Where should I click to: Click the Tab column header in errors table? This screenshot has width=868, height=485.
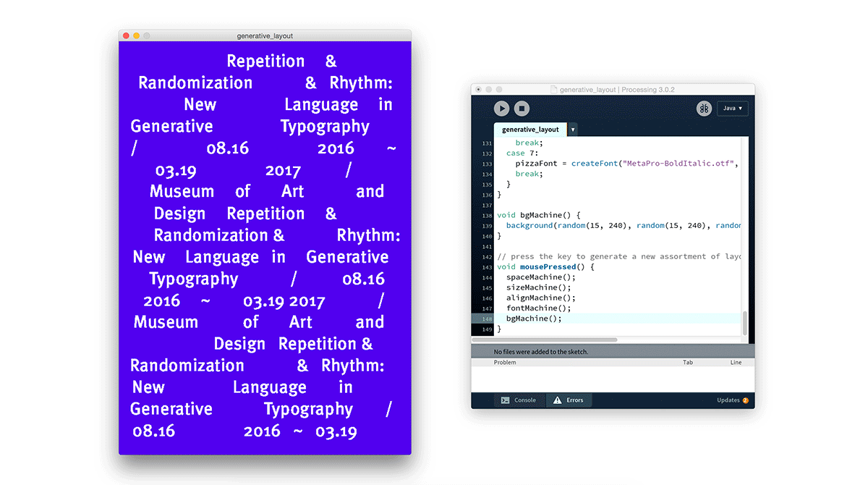pyautogui.click(x=688, y=362)
